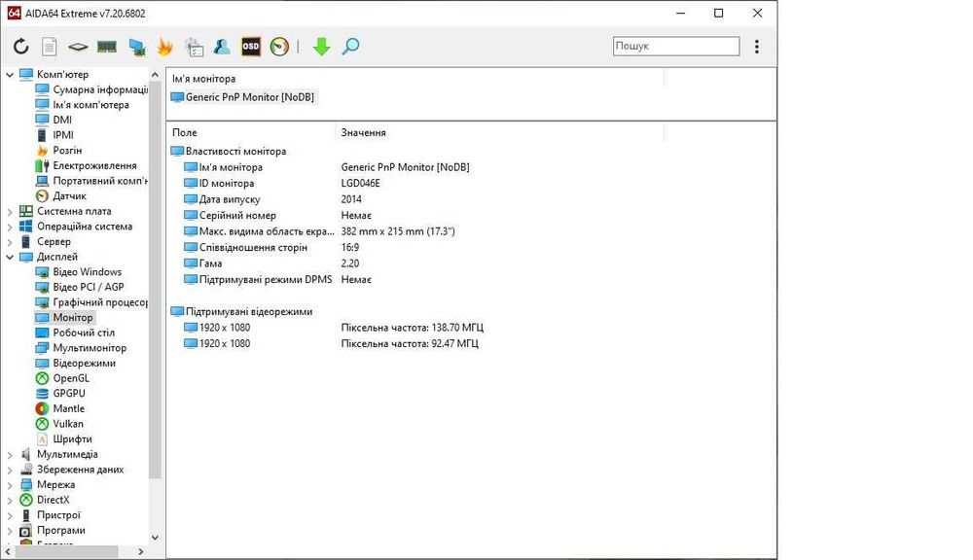Open Відеорежими tree item
The width and height of the screenshot is (973, 560).
pyautogui.click(x=76, y=363)
